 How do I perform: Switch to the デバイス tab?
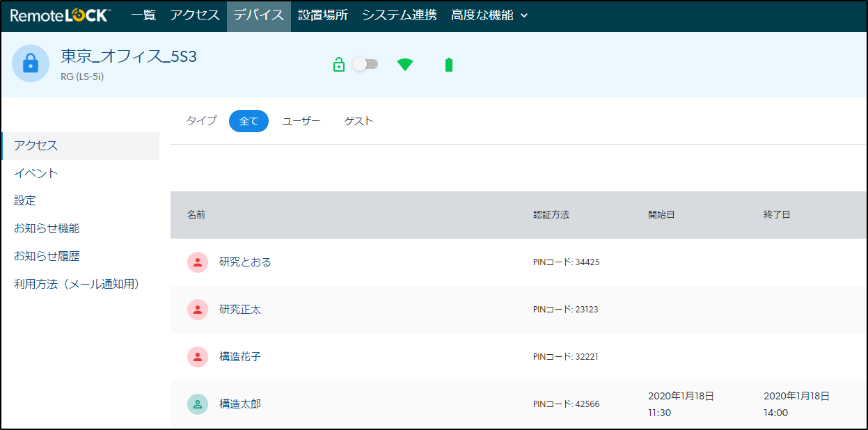pos(258,14)
